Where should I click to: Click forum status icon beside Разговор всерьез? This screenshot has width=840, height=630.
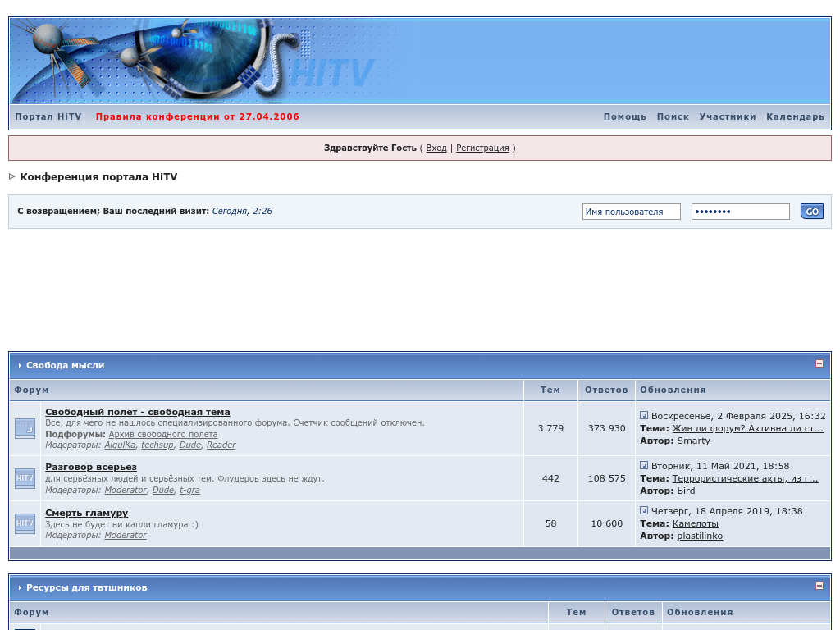[x=25, y=478]
